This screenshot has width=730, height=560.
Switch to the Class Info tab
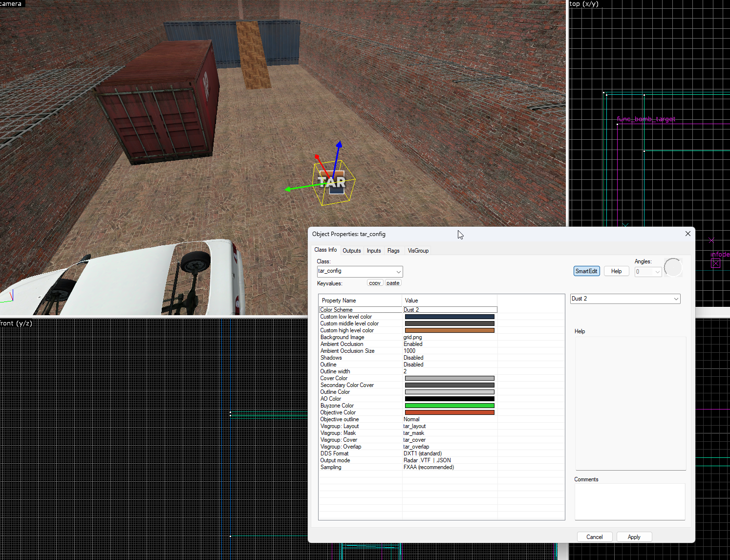(x=325, y=250)
